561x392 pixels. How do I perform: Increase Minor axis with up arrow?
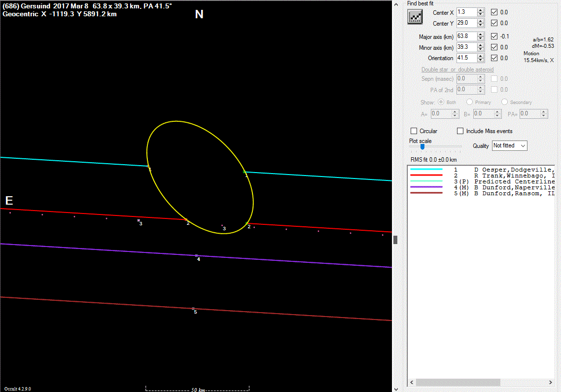481,45
